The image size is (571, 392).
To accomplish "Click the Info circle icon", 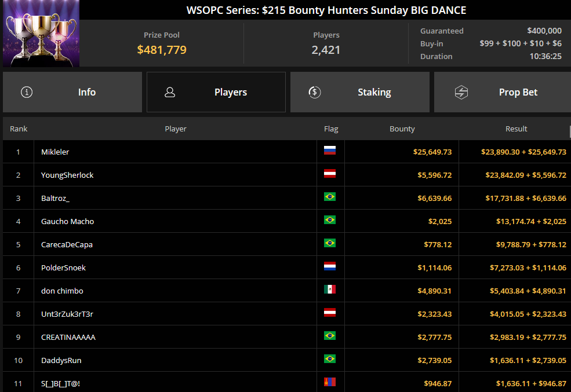I will [27, 92].
